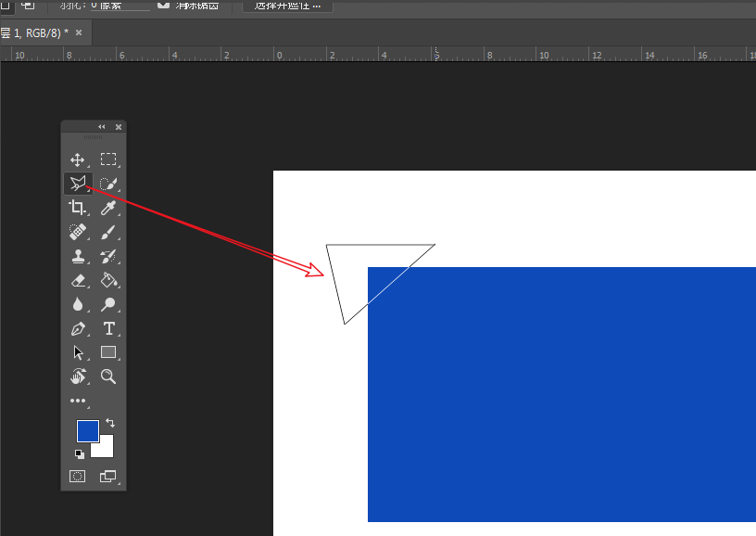Expand the three-dots Edit Toolbar menu
This screenshot has width=756, height=536.
[x=78, y=401]
